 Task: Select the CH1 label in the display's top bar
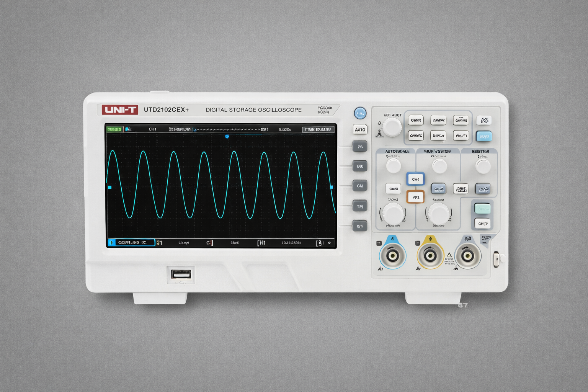[152, 129]
